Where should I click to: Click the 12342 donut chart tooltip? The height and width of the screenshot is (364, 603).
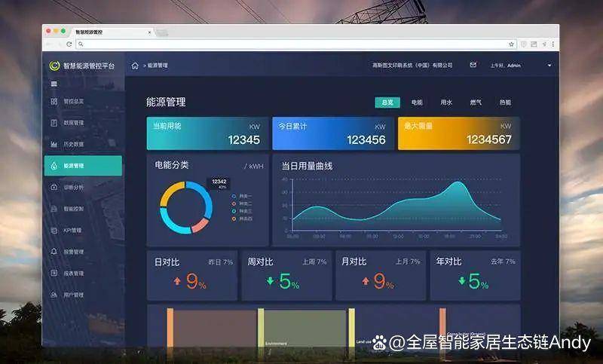[219, 184]
